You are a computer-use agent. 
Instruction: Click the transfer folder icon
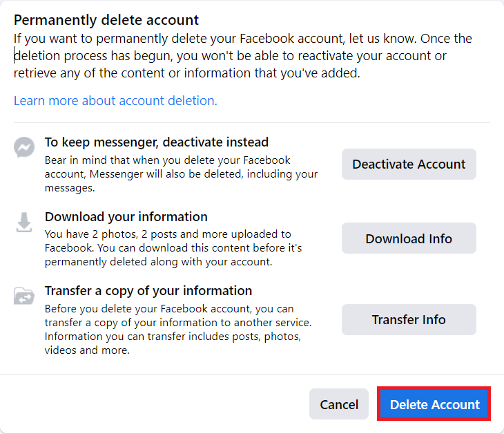point(24,296)
